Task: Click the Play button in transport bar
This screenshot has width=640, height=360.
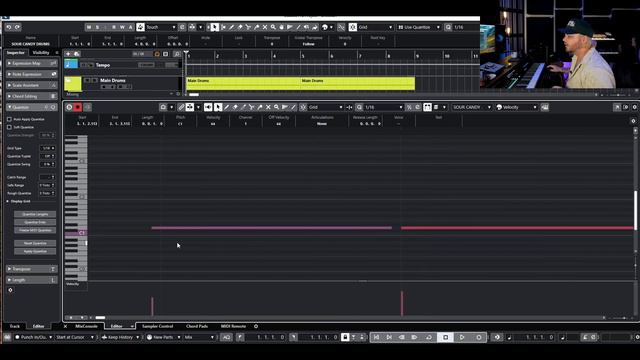Action: (462, 337)
